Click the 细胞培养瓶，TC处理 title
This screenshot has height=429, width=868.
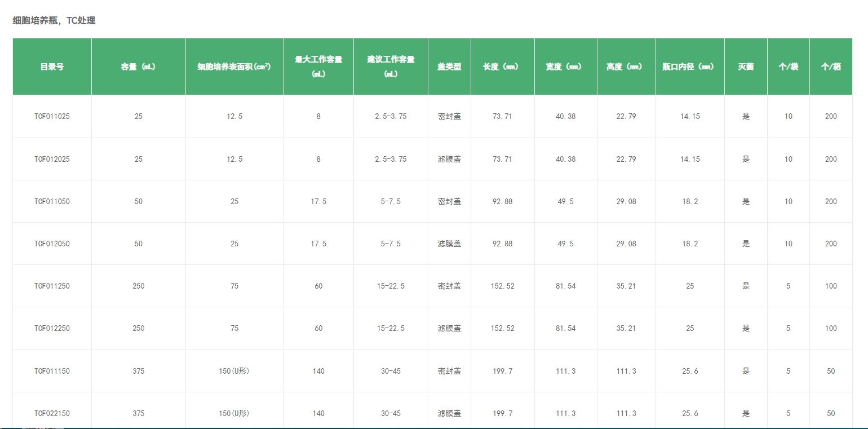click(x=54, y=21)
